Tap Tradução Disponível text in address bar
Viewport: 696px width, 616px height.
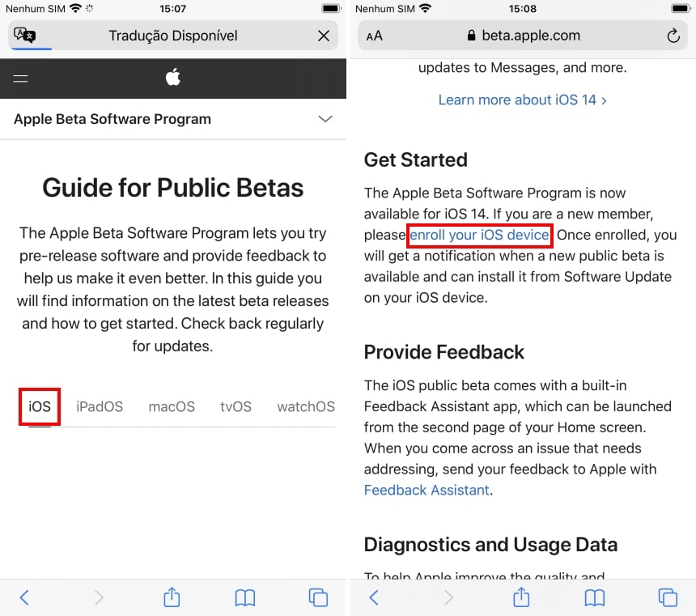click(173, 36)
